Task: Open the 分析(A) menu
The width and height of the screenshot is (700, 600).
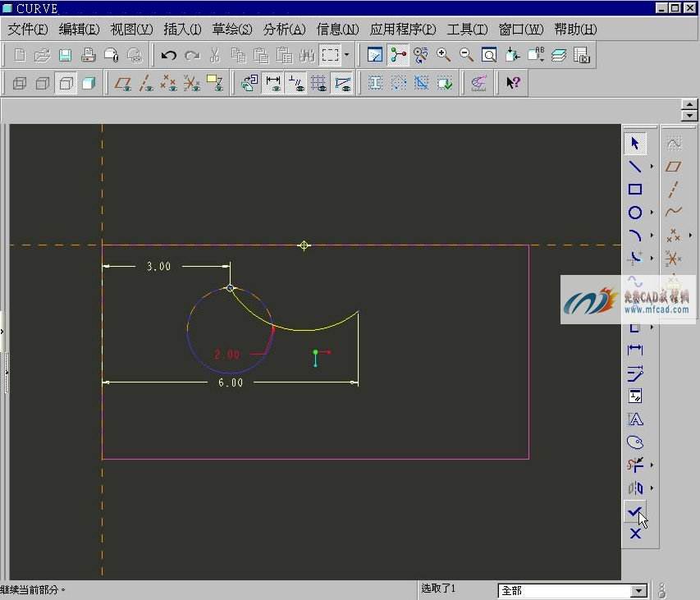Action: tap(284, 30)
